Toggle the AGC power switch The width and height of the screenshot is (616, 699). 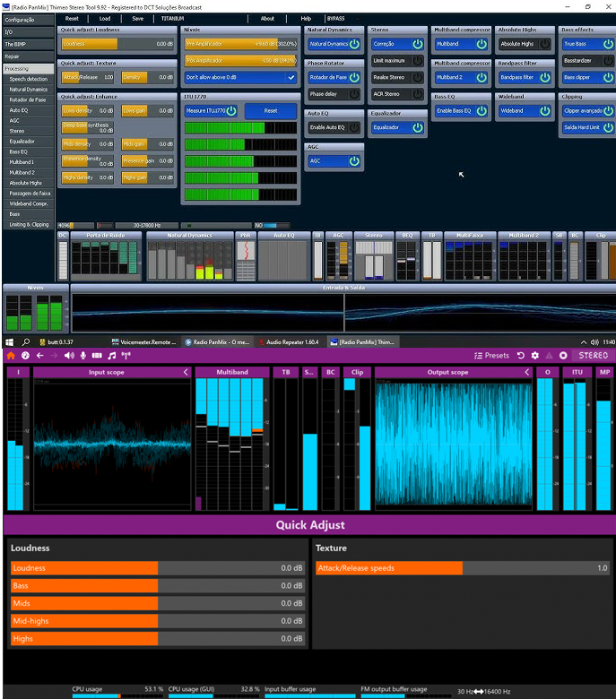(x=354, y=161)
